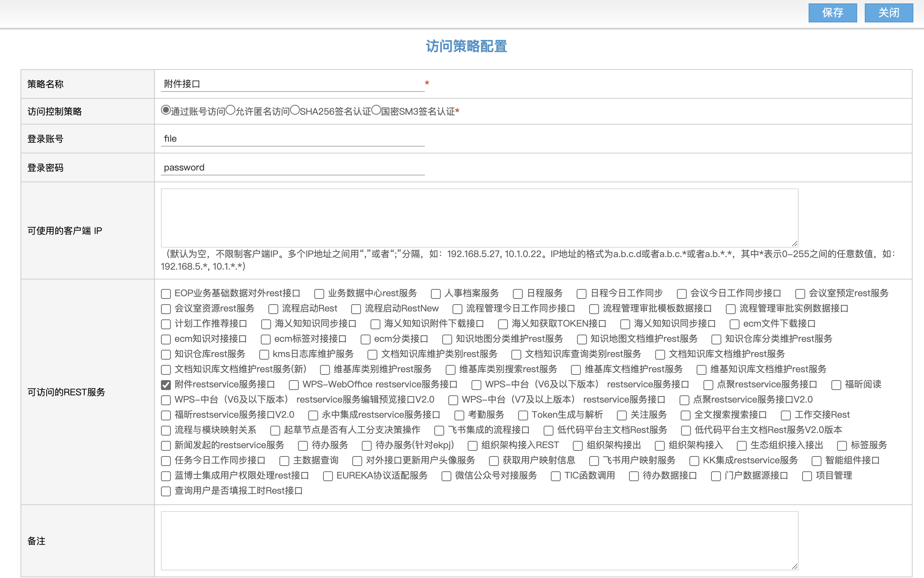Screen dimensions: 924x578
Task: Check the 人事档案服务 checkbox
Action: click(x=436, y=294)
